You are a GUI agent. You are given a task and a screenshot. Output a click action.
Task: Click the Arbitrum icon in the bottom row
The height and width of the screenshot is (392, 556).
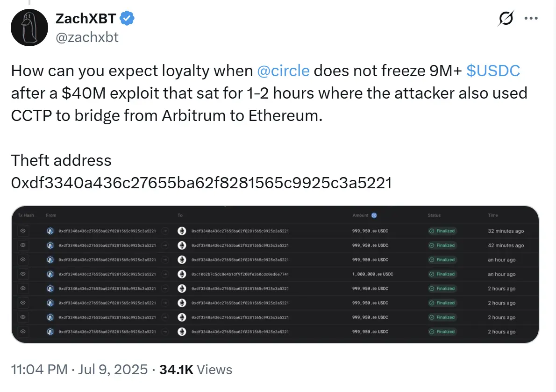click(x=50, y=332)
